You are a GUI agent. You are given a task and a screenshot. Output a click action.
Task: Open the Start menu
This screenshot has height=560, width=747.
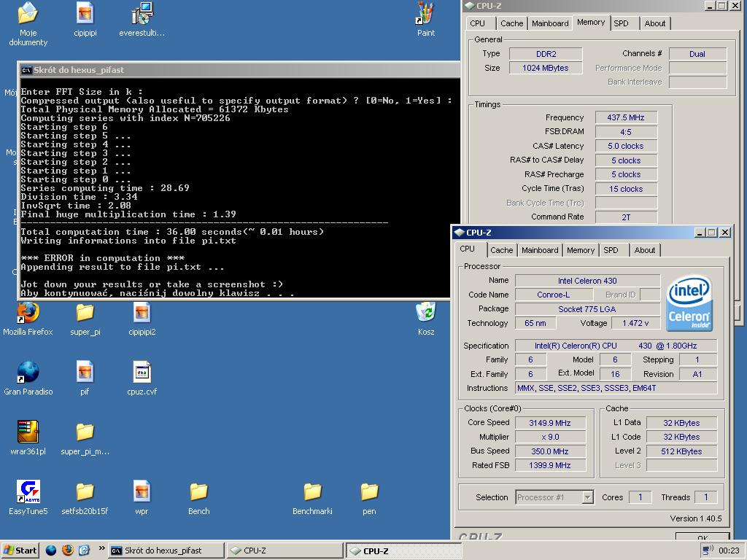[x=20, y=551]
